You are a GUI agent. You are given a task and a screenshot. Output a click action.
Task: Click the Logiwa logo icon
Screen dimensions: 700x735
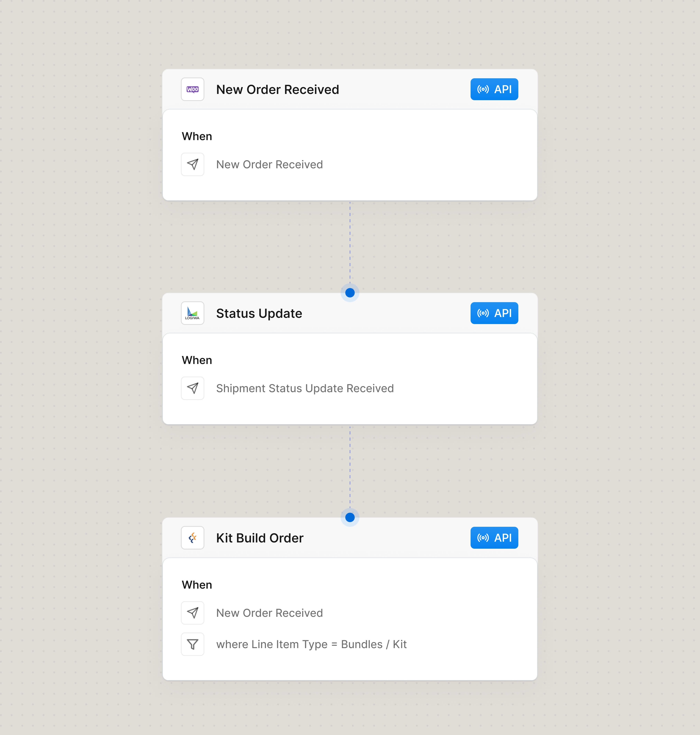coord(193,313)
